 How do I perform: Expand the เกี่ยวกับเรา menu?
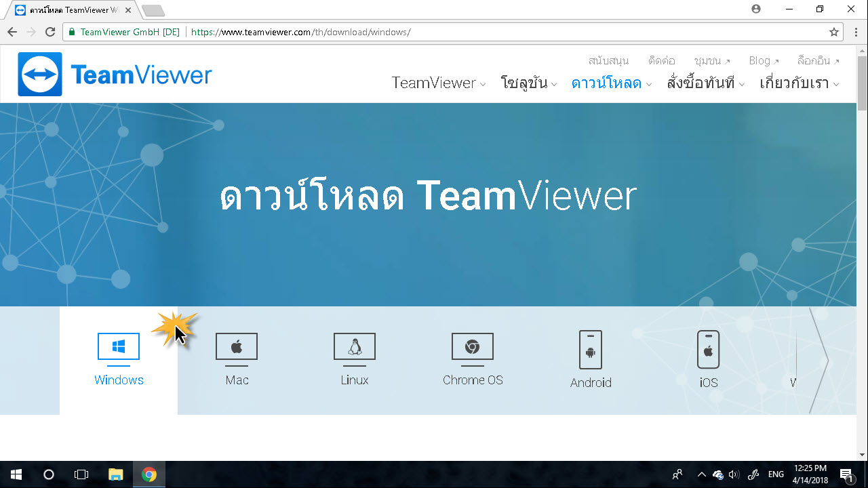click(800, 83)
